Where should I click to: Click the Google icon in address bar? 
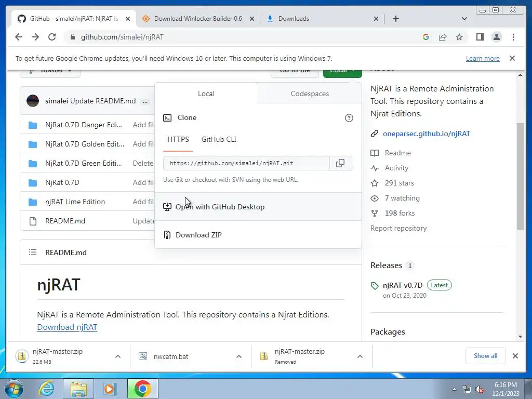click(426, 37)
